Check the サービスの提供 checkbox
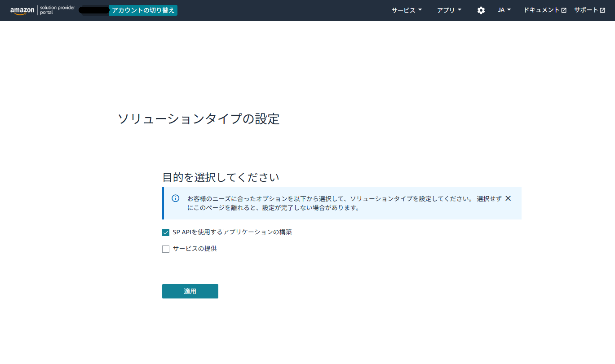This screenshot has height=364, width=615. point(166,249)
